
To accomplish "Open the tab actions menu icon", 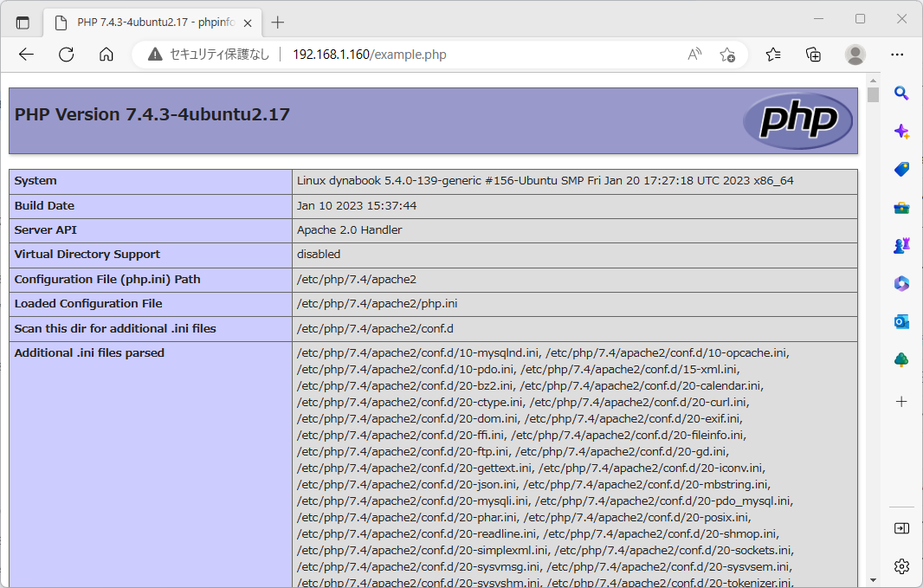I will tap(23, 23).
